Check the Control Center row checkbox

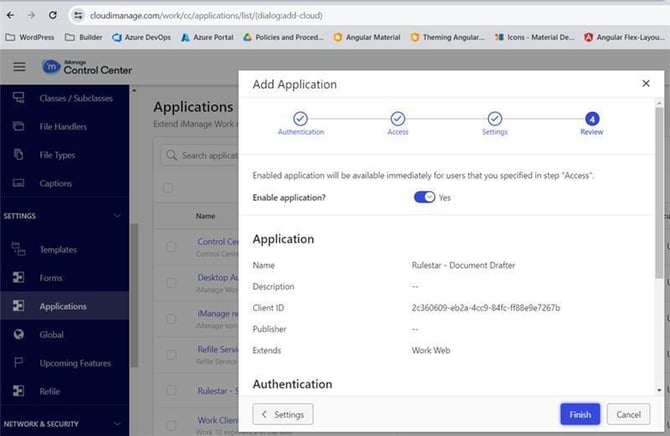pos(171,246)
